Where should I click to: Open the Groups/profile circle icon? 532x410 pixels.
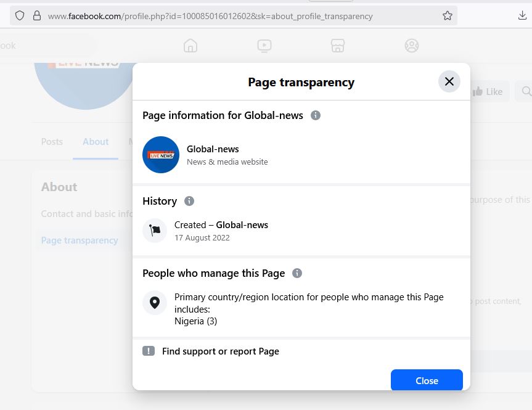[412, 46]
